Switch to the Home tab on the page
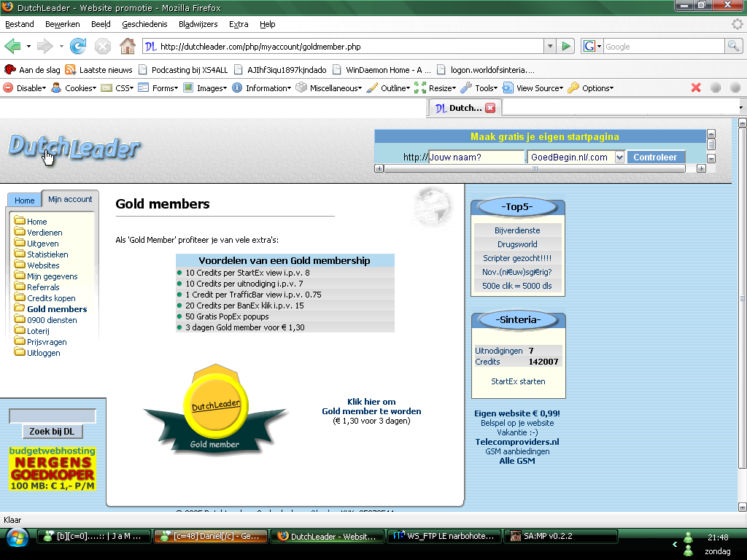 24,201
